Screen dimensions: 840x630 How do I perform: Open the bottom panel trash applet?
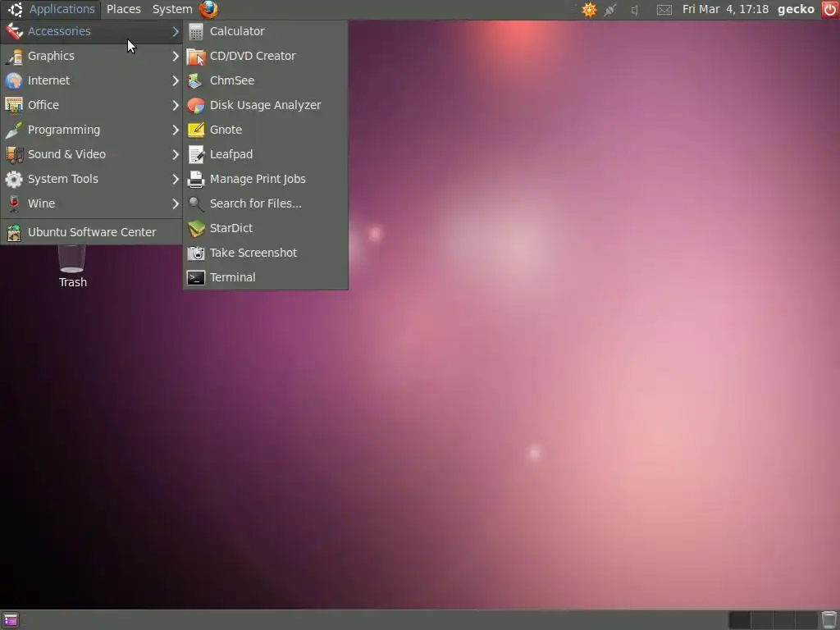point(829,620)
